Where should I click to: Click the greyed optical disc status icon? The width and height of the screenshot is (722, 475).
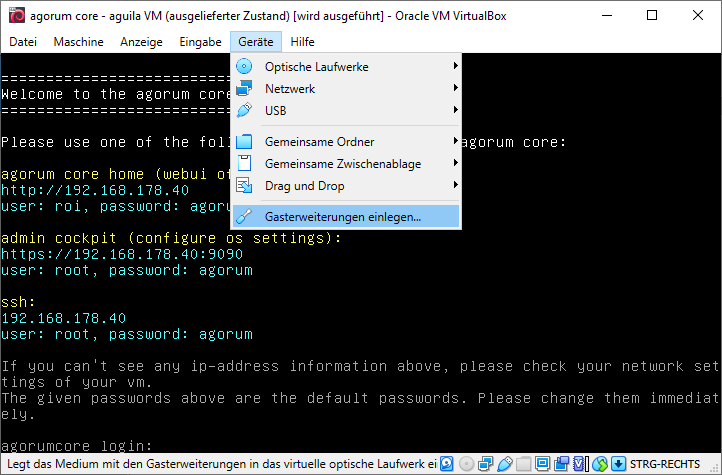coord(466,463)
